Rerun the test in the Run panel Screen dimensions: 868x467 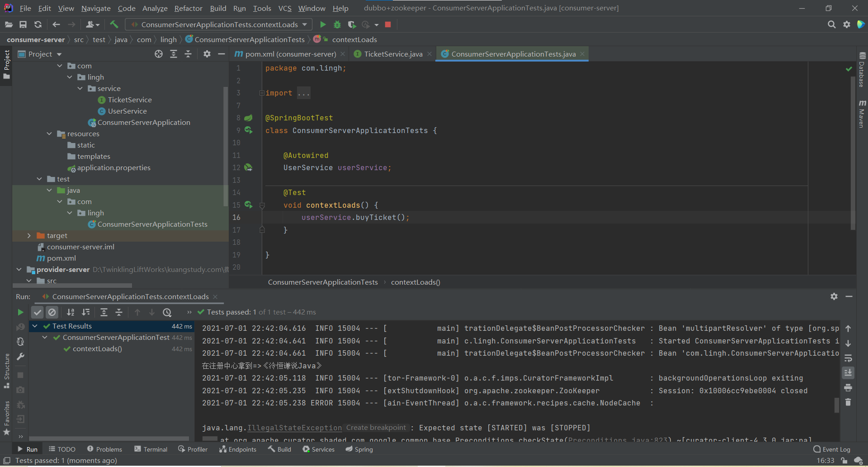(20, 312)
